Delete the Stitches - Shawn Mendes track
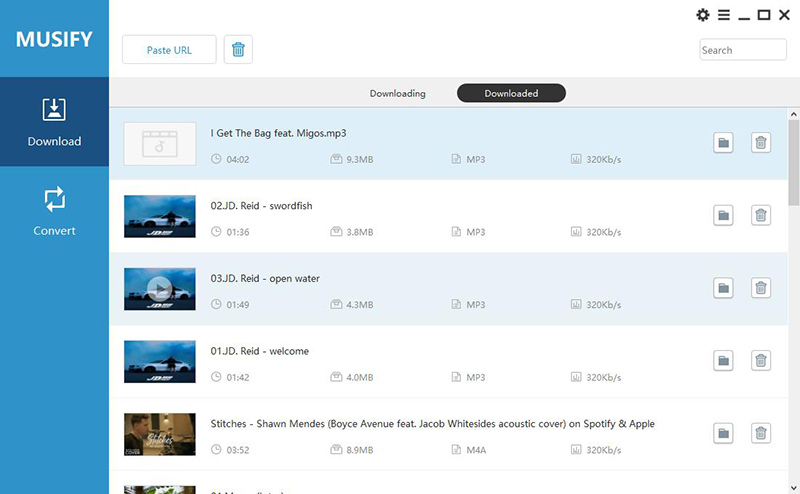 coord(761,433)
